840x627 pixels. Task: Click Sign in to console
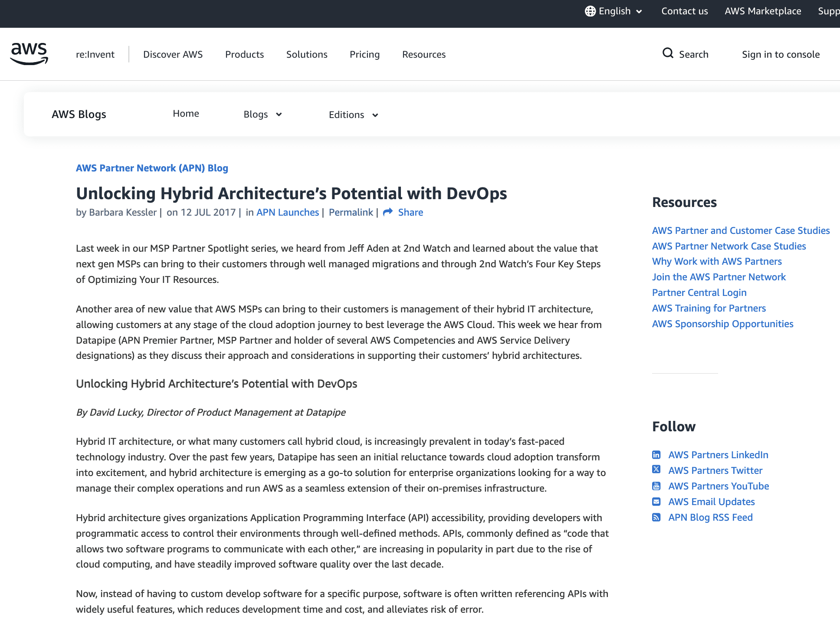coord(781,54)
